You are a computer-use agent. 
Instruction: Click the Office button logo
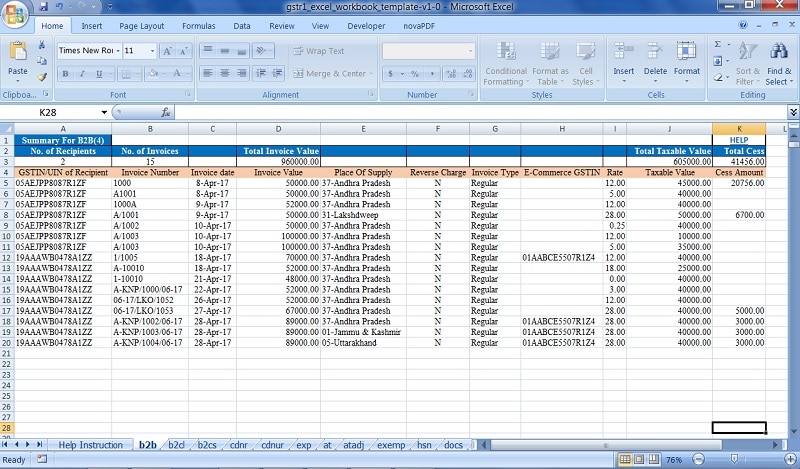(15, 14)
